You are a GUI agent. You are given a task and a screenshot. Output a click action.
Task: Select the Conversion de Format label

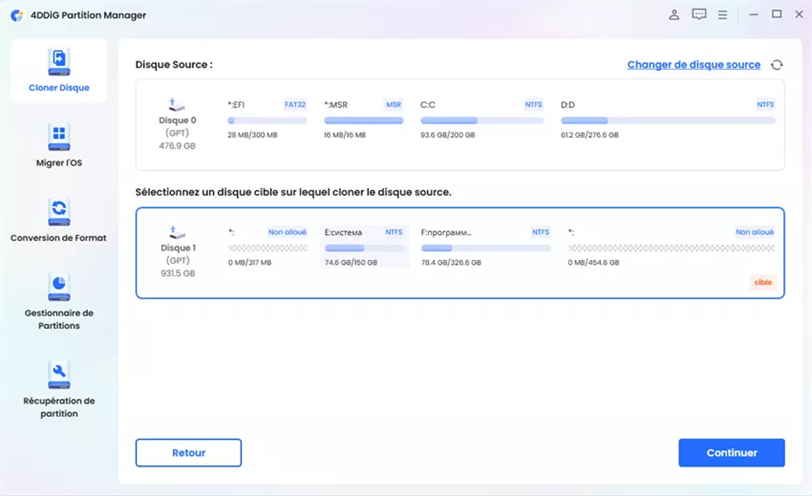pyautogui.click(x=59, y=238)
